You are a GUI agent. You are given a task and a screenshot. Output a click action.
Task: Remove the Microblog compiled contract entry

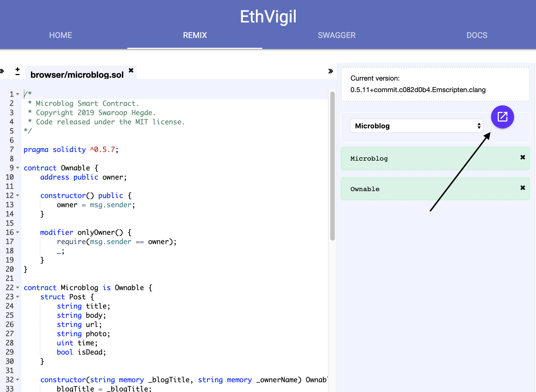[523, 157]
